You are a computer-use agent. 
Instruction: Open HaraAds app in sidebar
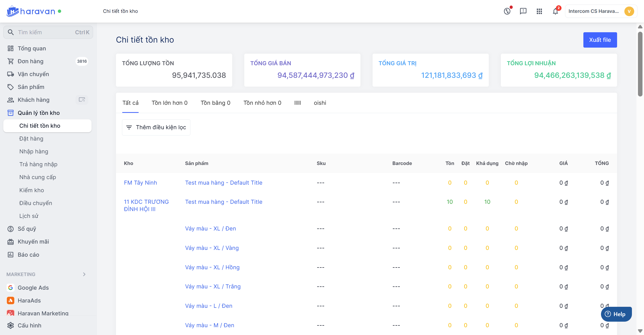pos(29,300)
